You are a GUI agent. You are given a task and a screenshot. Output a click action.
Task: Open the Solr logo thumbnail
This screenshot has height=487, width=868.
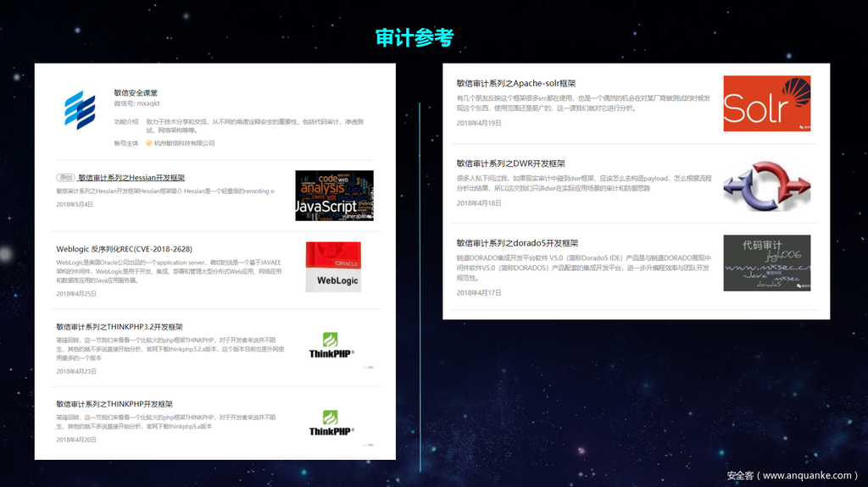point(766,103)
